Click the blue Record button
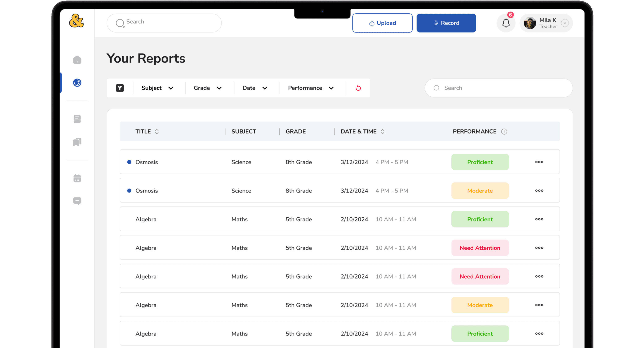 (446, 23)
